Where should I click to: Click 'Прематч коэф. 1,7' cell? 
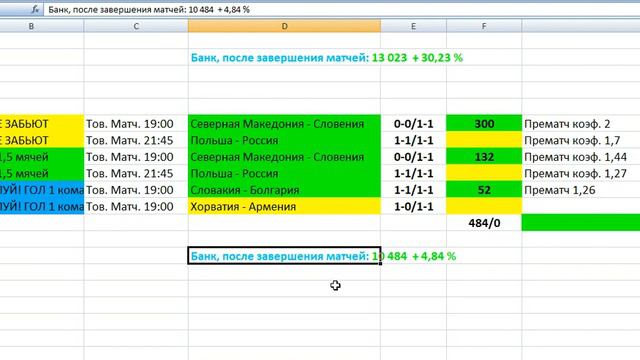coord(581,140)
